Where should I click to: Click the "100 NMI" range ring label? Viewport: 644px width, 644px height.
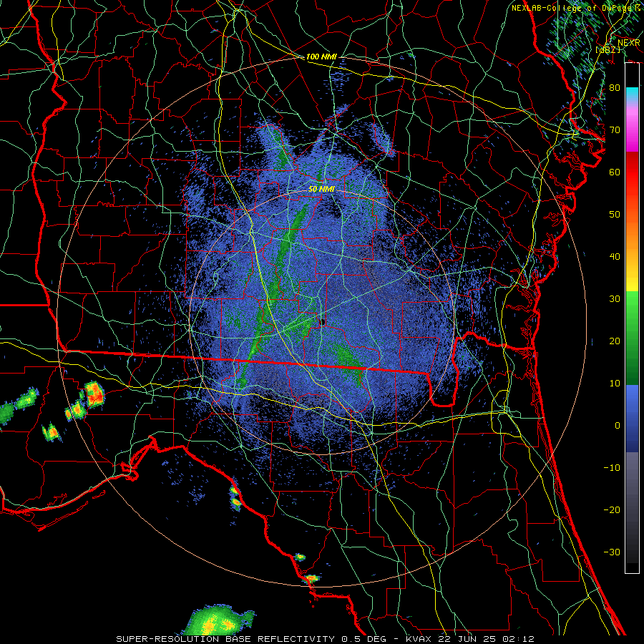[321, 57]
